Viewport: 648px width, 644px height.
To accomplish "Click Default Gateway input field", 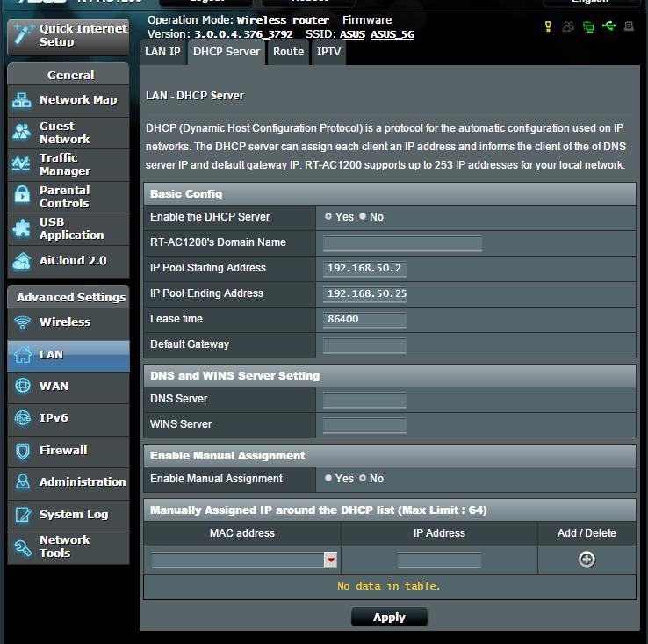I will coord(364,345).
